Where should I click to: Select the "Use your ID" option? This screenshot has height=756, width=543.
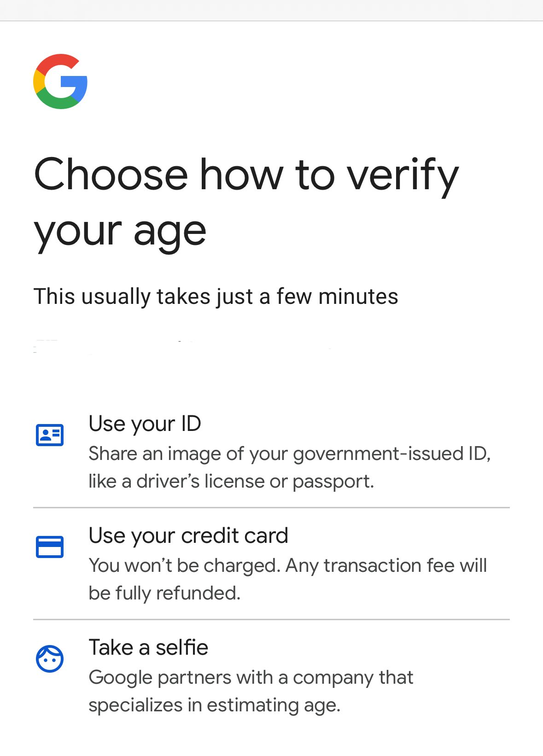tap(145, 424)
